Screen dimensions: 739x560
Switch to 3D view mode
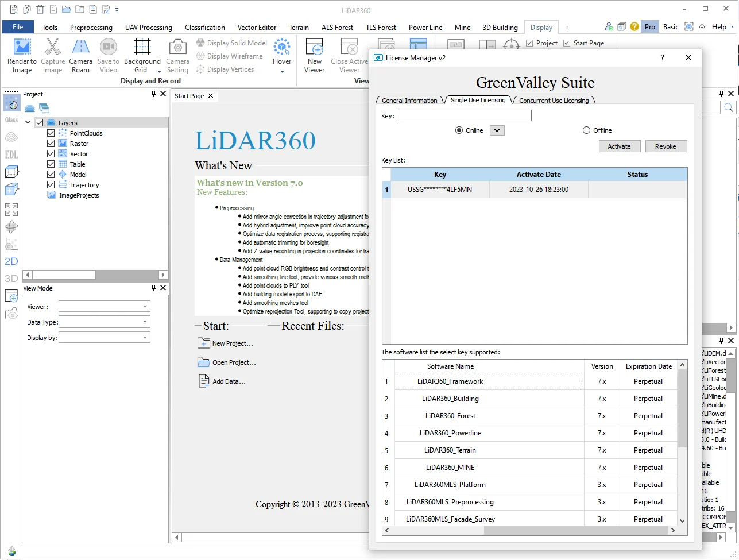11,279
